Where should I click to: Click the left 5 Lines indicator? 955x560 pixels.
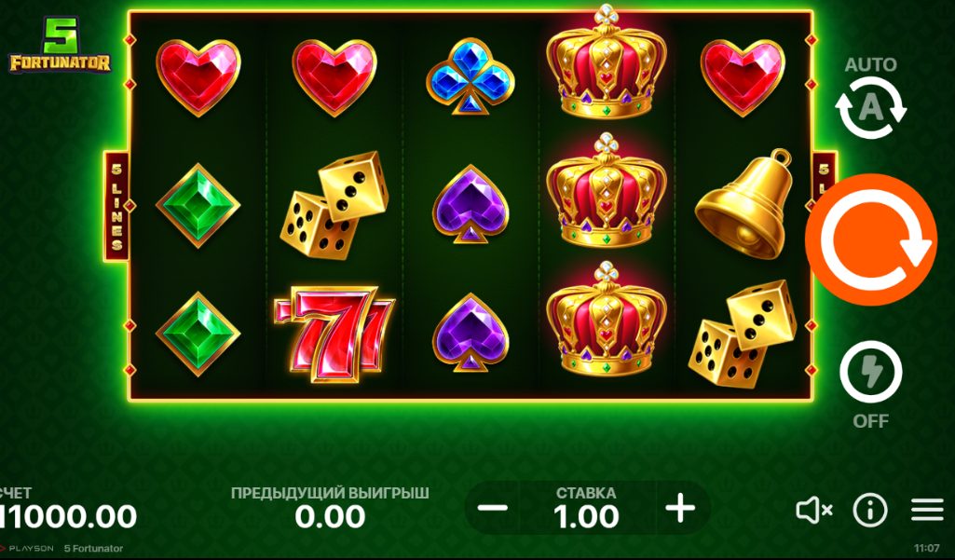click(x=116, y=207)
